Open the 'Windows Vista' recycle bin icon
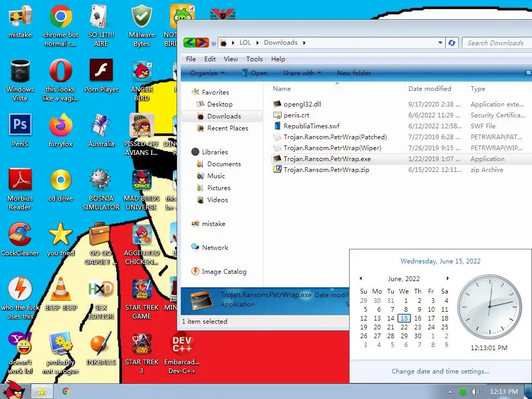Screen dimensions: 532x399 [20, 80]
